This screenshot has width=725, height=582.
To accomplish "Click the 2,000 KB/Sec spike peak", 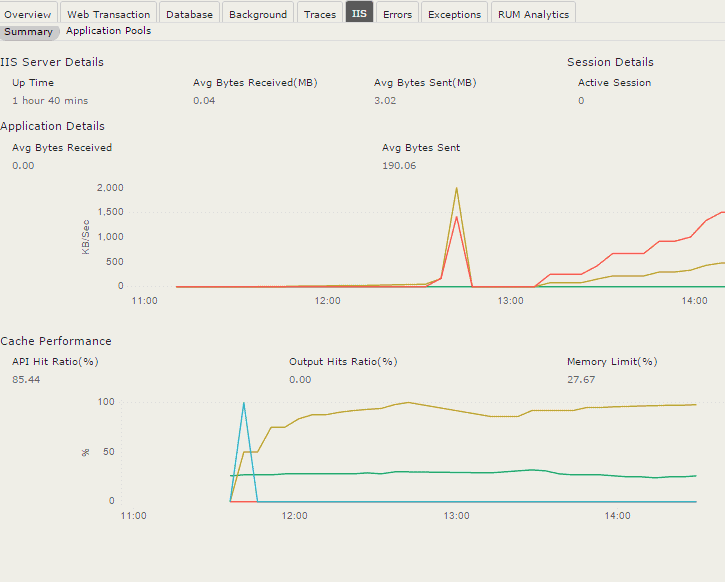I will tap(457, 188).
